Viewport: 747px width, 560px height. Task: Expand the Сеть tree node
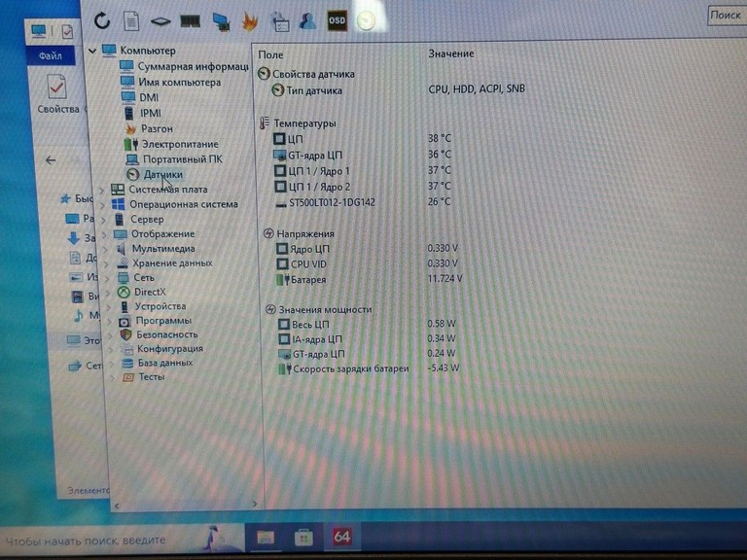pos(108,278)
